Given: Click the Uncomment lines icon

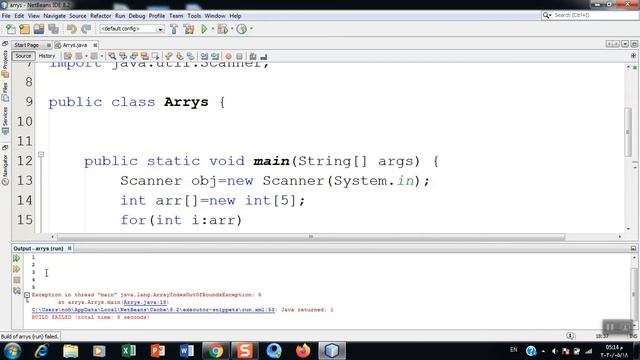Looking at the screenshot, I should click(264, 56).
